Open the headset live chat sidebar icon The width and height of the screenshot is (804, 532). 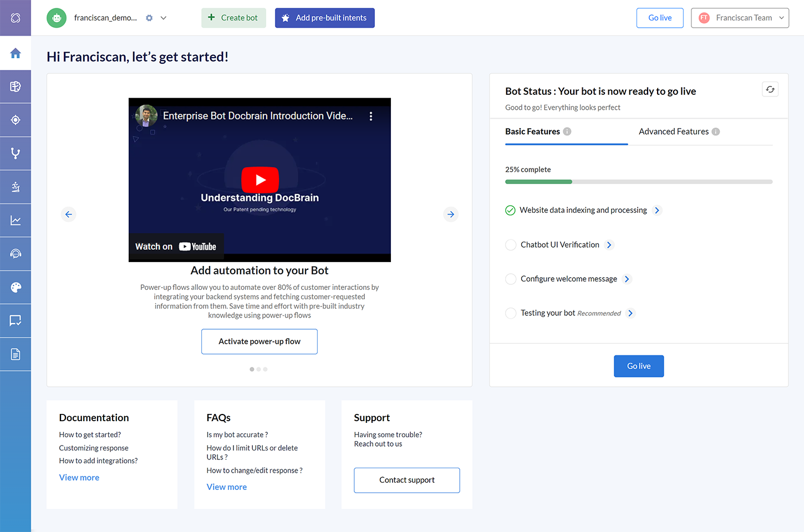click(16, 254)
